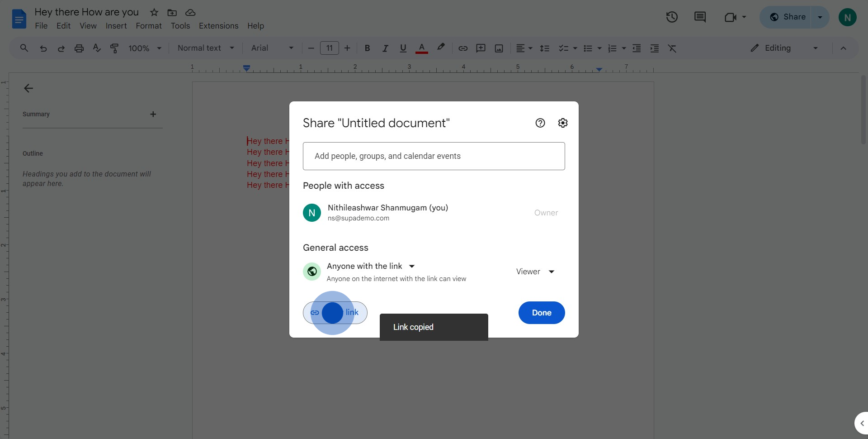This screenshot has width=868, height=439.
Task: Insert an image from the toolbar
Action: (x=499, y=48)
